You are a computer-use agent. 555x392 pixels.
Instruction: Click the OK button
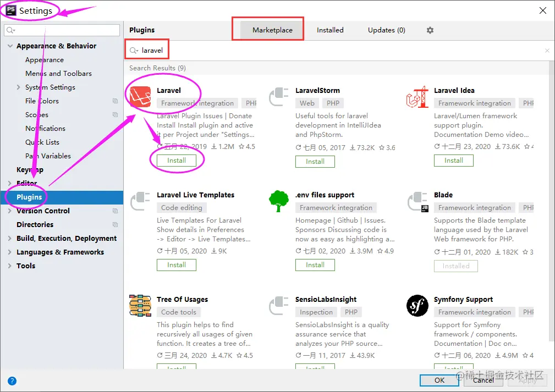439,380
